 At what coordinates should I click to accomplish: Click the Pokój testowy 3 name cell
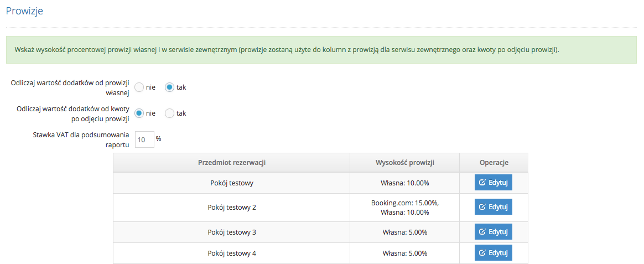(x=232, y=232)
